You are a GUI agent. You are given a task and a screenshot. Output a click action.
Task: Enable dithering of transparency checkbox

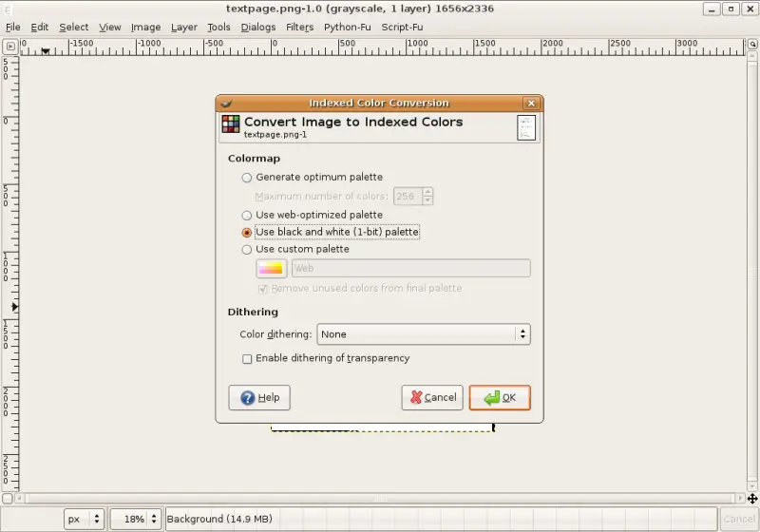point(247,359)
